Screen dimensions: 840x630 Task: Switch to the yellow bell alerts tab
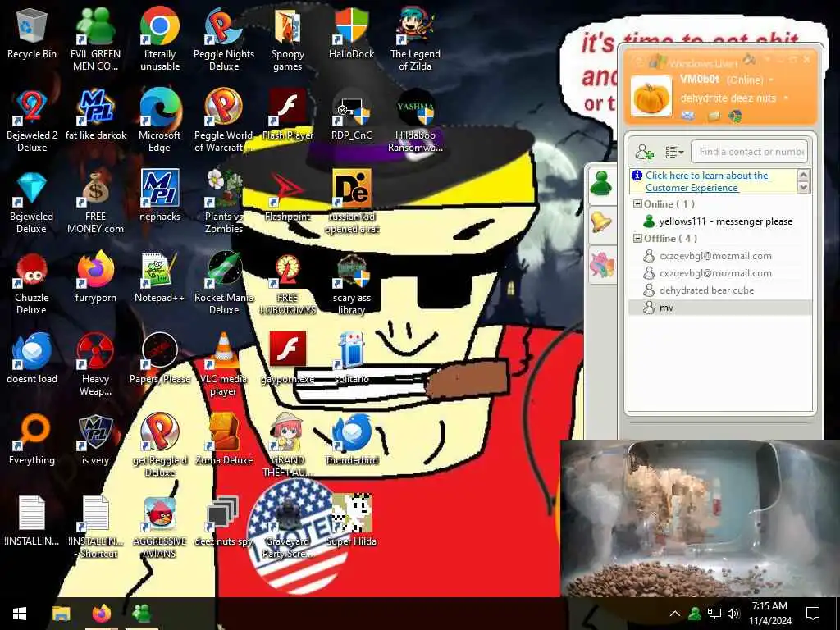(x=601, y=221)
